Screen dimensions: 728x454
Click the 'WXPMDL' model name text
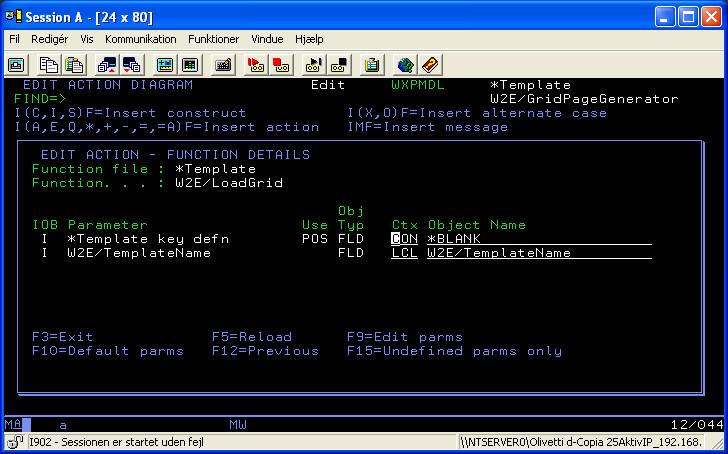click(x=418, y=85)
